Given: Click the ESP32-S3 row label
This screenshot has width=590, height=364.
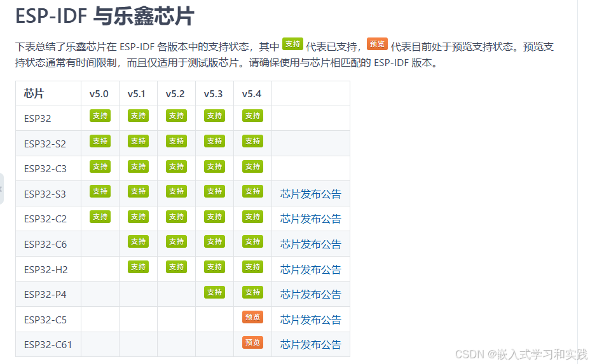Looking at the screenshot, I should [x=45, y=194].
